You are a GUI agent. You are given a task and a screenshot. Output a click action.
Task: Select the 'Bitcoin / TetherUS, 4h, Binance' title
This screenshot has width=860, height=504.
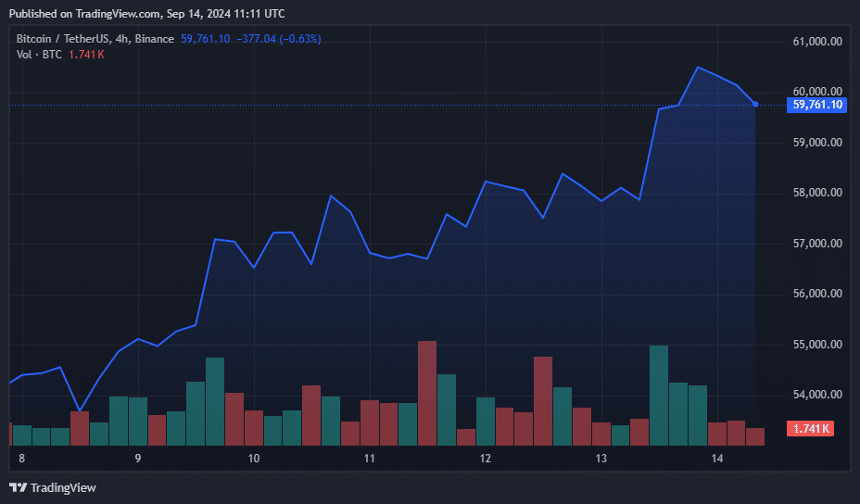95,39
